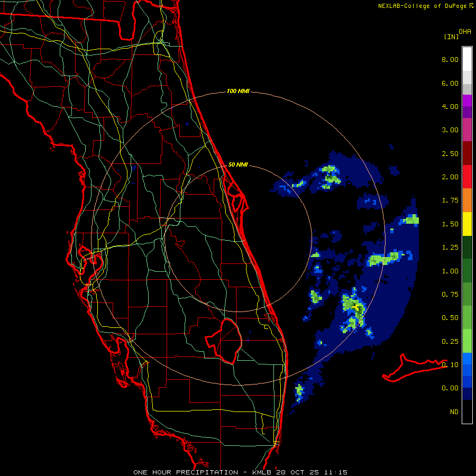This screenshot has height=476, width=476.
Task: Click the 0.50 legend value
Action: click(x=450, y=318)
